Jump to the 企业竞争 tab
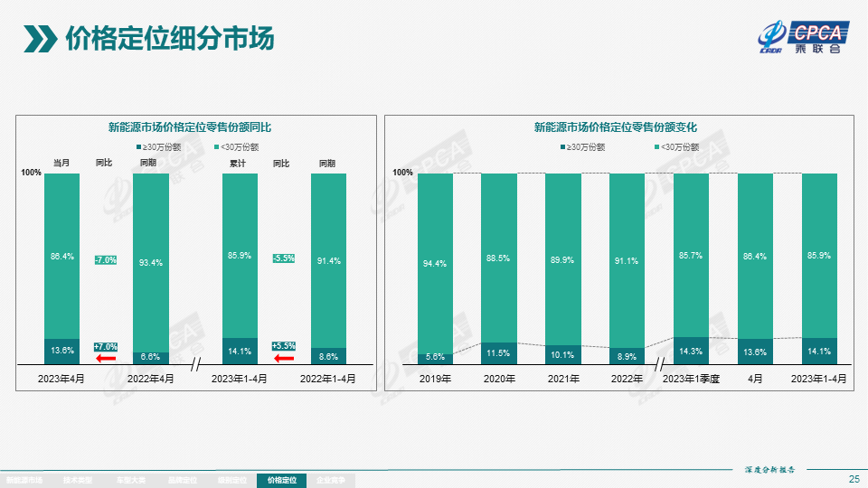Screen dimensions: 868x488 click(332, 481)
